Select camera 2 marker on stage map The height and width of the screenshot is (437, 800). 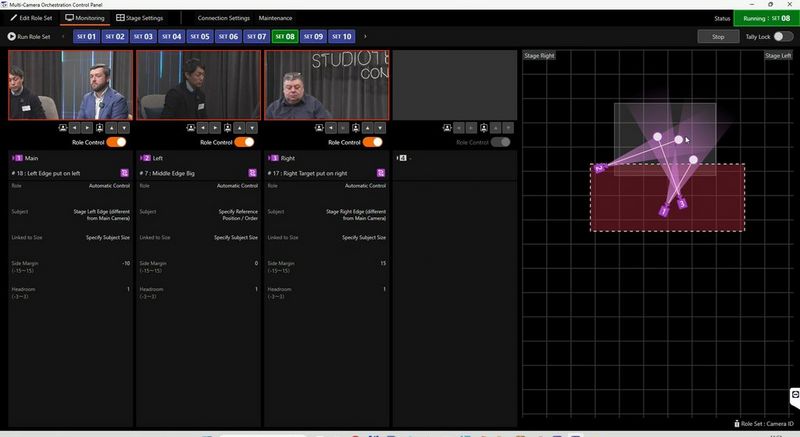599,168
